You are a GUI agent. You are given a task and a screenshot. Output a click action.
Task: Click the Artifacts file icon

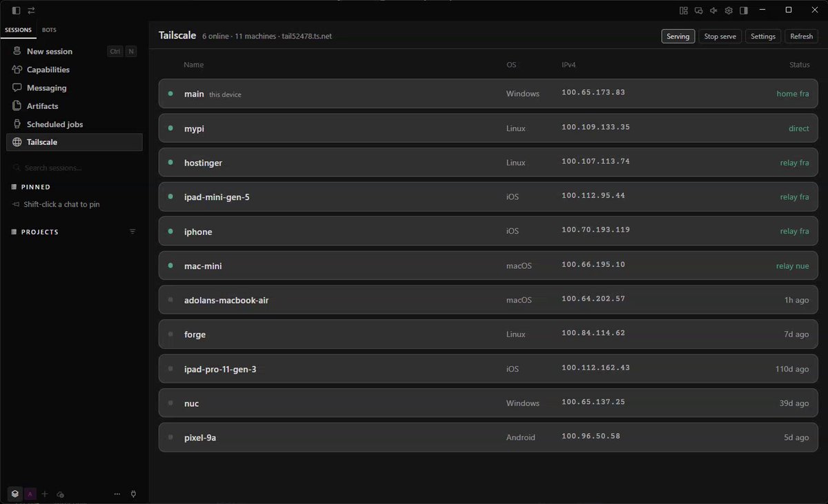[17, 106]
